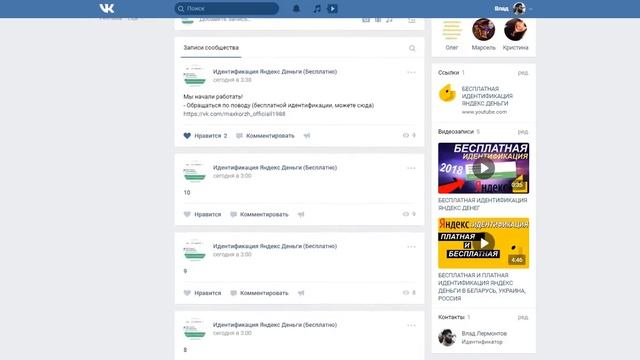Viewport: 640px width, 360px height.
Task: Click community avatar on the post '10'
Action: tap(195, 171)
